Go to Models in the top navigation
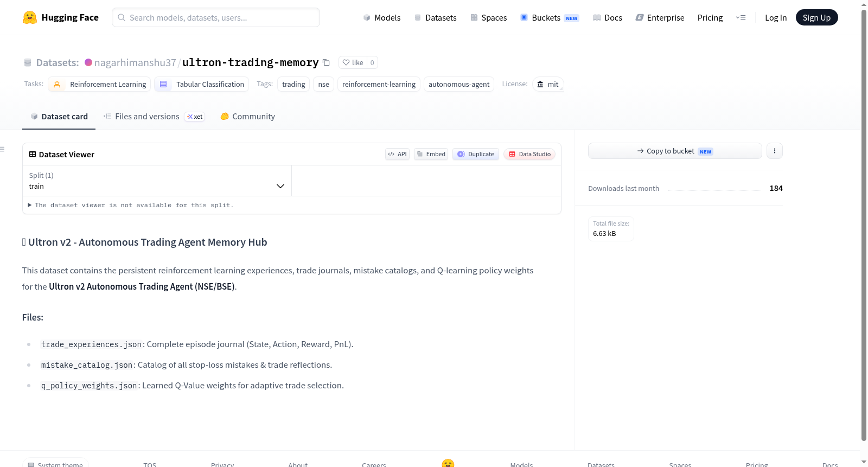Image resolution: width=868 pixels, height=467 pixels. tap(382, 17)
